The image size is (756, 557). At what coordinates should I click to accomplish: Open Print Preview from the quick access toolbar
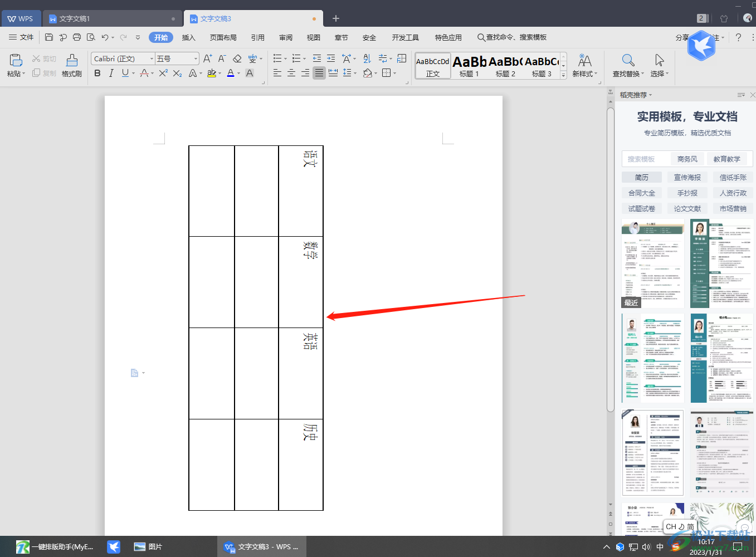pyautogui.click(x=91, y=37)
